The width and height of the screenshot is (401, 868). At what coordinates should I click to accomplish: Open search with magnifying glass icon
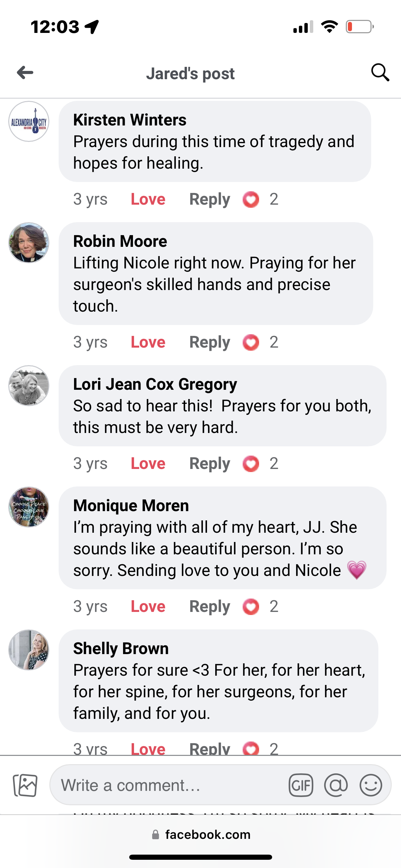click(380, 72)
